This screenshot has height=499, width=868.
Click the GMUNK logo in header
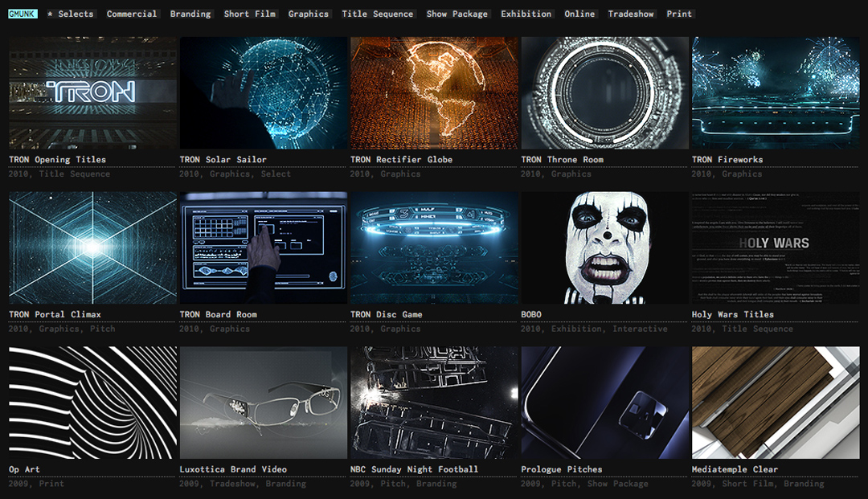coord(23,14)
